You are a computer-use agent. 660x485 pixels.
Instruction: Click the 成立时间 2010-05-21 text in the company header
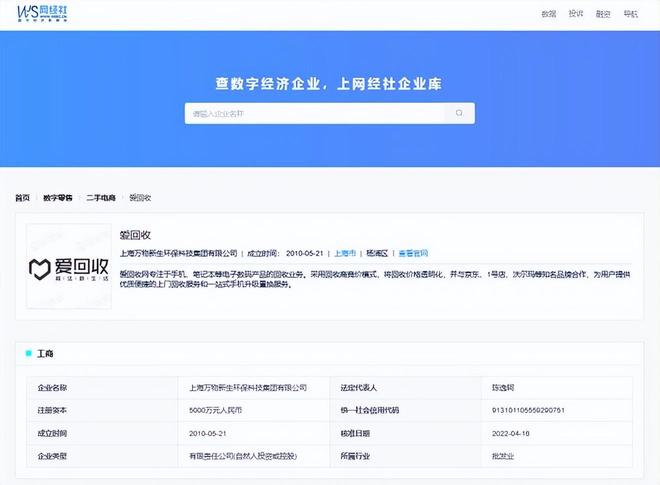click(285, 253)
